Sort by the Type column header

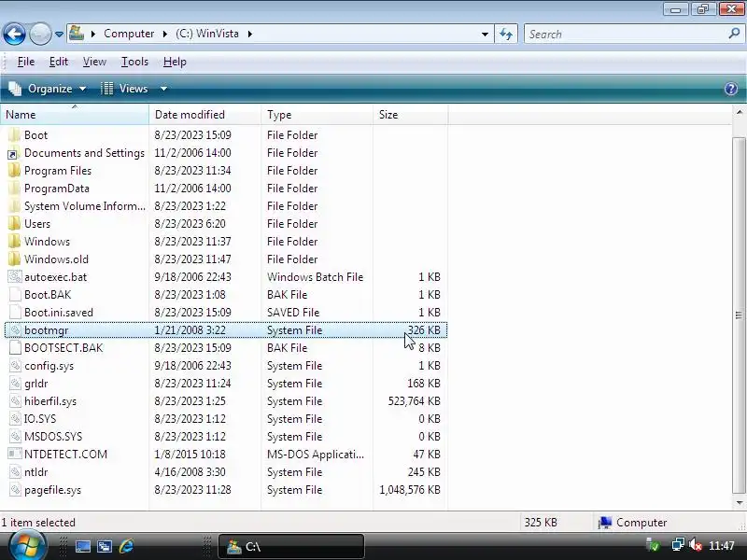click(317, 115)
